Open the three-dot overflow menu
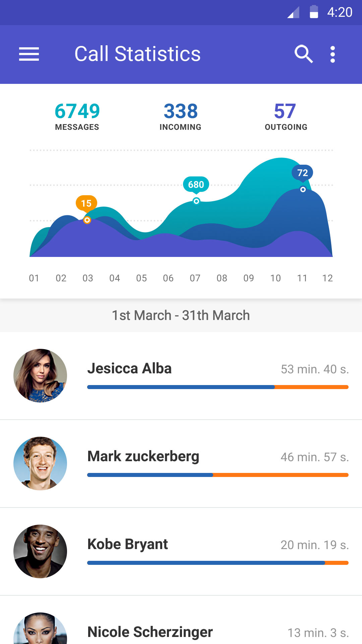The height and width of the screenshot is (644, 362). [333, 54]
